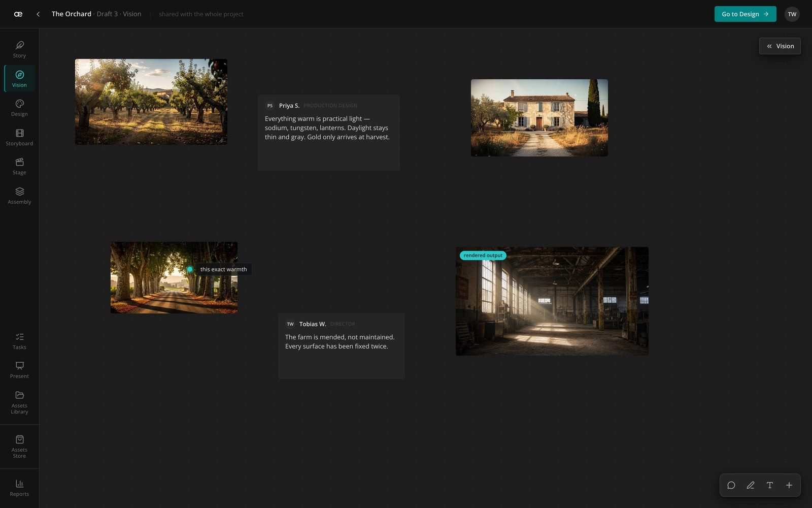
Task: Open the Stage clapperboard section
Action: (x=19, y=166)
